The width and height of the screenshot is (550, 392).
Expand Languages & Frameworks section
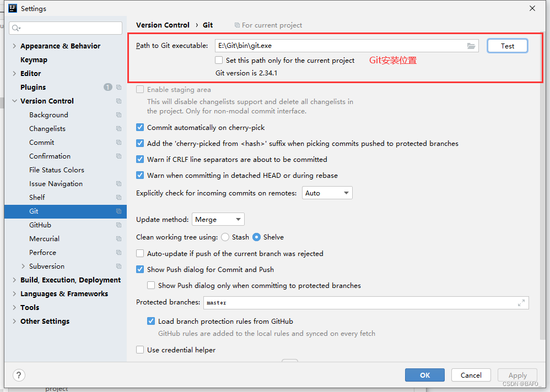[x=14, y=293]
